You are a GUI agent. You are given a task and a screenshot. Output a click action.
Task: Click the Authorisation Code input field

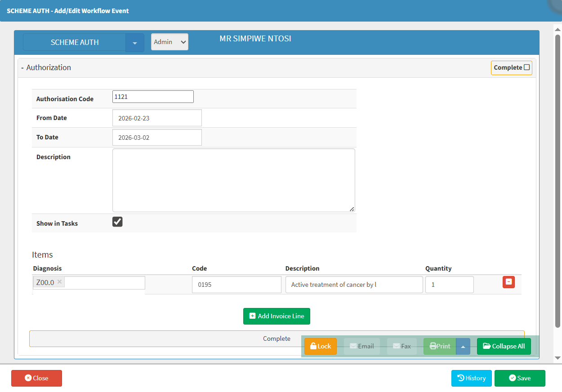point(153,97)
